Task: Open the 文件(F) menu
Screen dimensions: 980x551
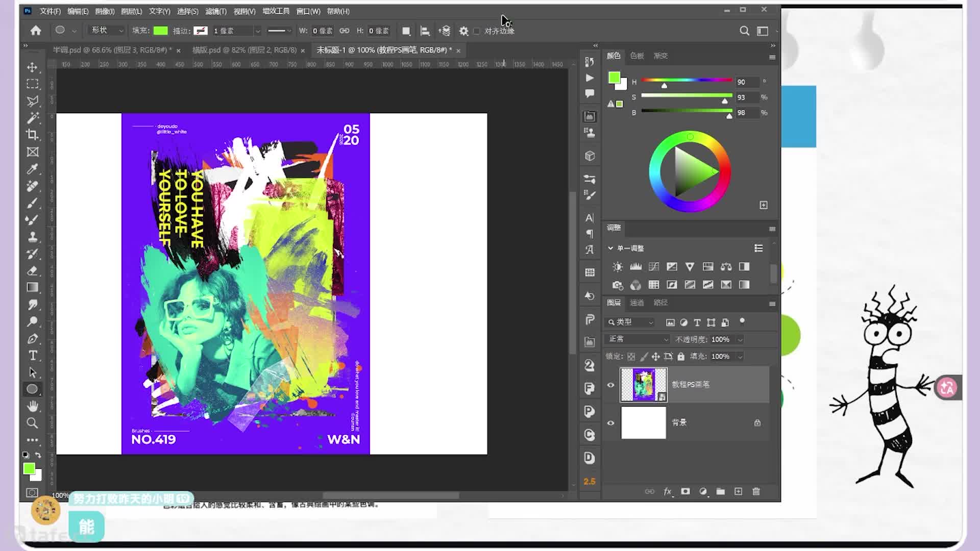Action: (50, 11)
